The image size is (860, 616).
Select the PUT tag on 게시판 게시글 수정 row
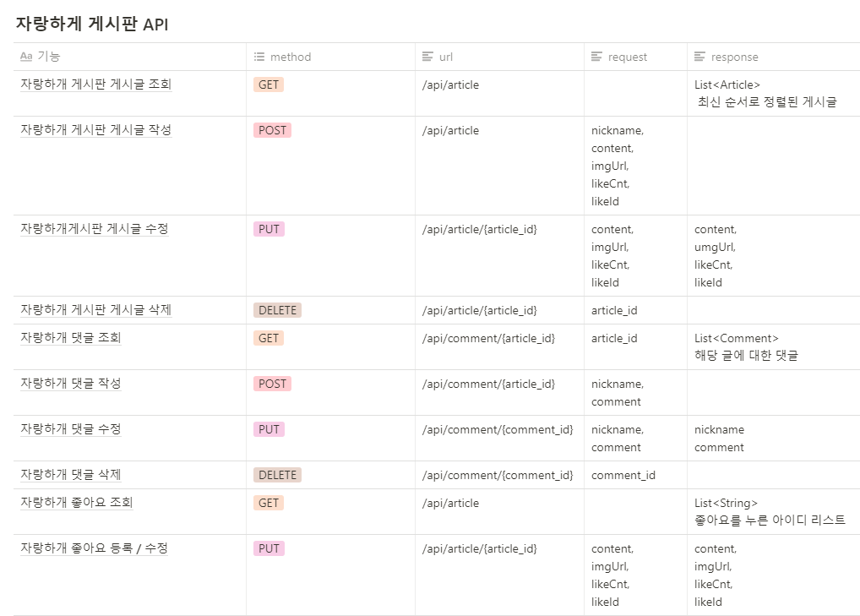point(269,228)
